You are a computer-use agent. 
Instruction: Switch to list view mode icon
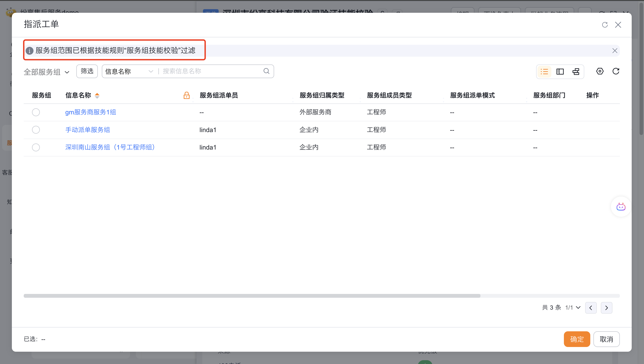coord(544,72)
